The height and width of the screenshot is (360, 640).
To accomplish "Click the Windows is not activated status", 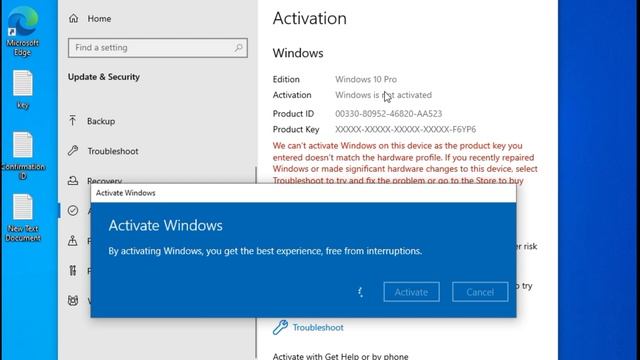I will coord(383,95).
